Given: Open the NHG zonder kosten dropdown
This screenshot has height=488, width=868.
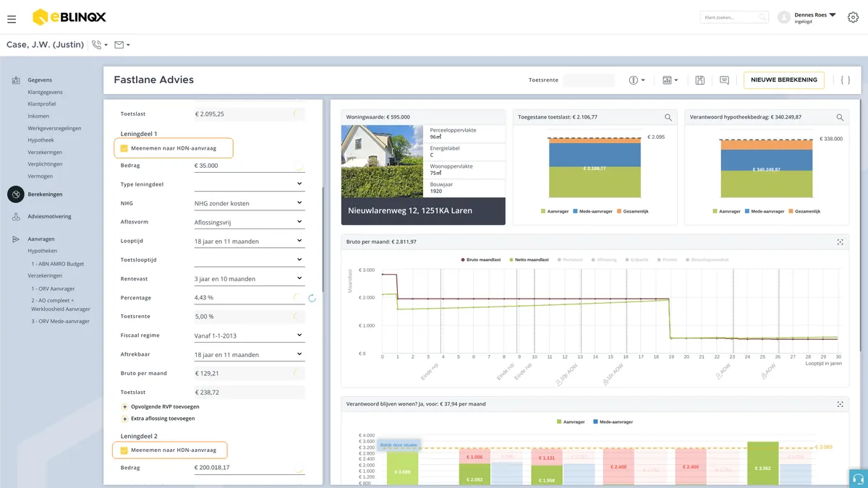Looking at the screenshot, I should click(249, 203).
